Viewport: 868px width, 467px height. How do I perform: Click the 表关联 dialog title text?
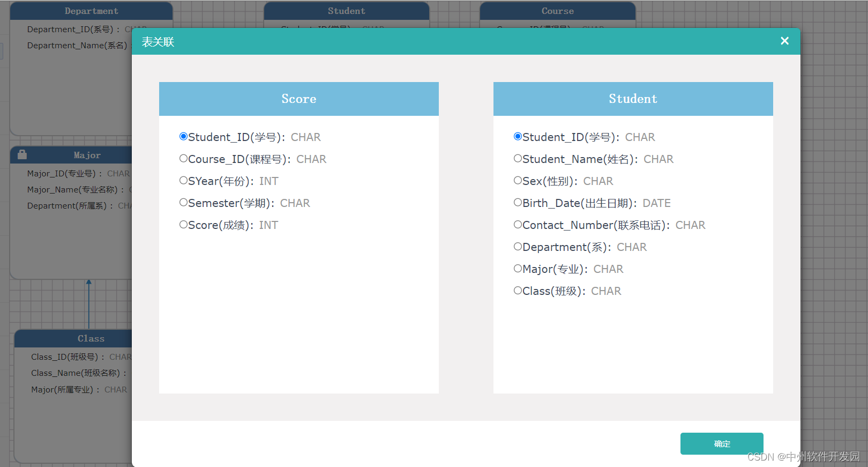(x=158, y=42)
